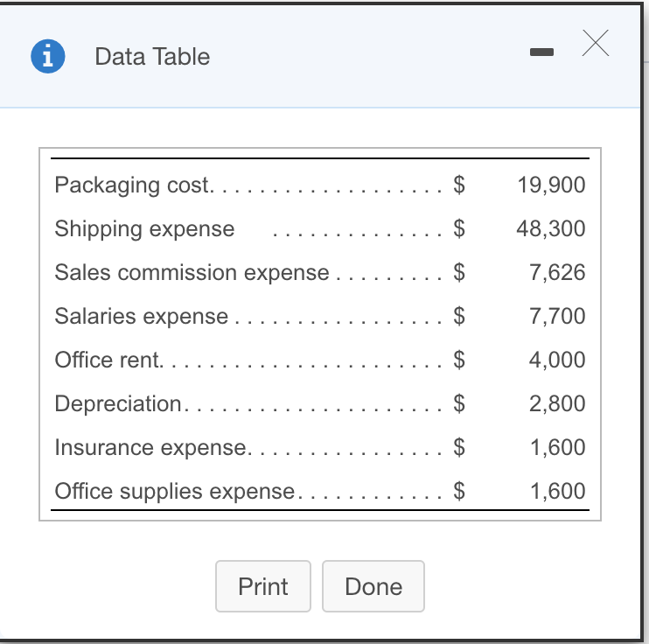
Task: Click the blue info icon
Action: click(x=48, y=56)
